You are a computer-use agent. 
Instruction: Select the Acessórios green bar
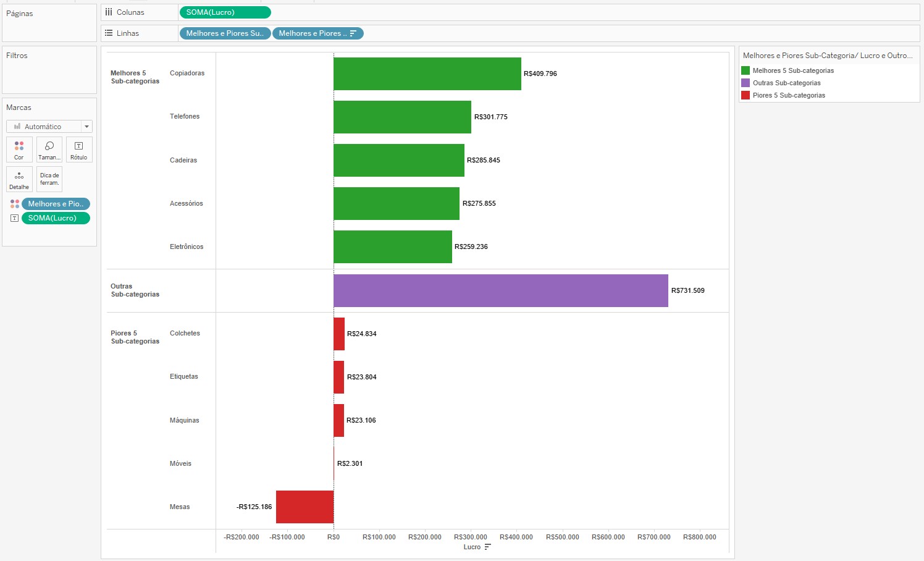click(x=397, y=204)
